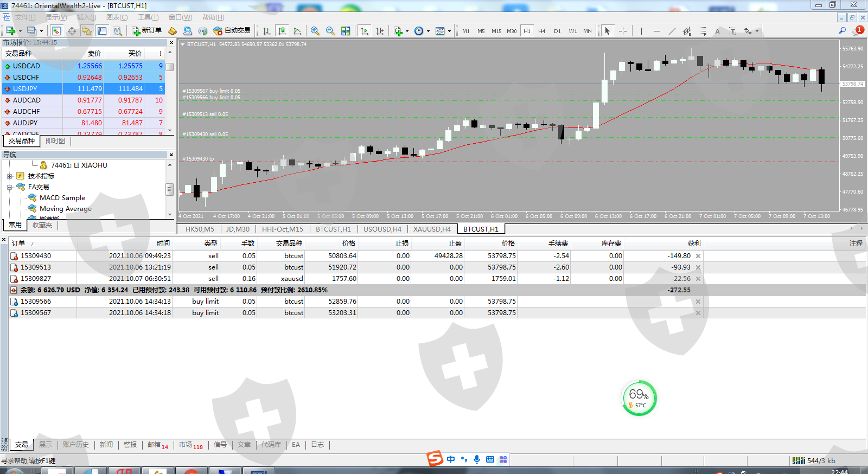Click the New Order (新订单) button

click(147, 31)
